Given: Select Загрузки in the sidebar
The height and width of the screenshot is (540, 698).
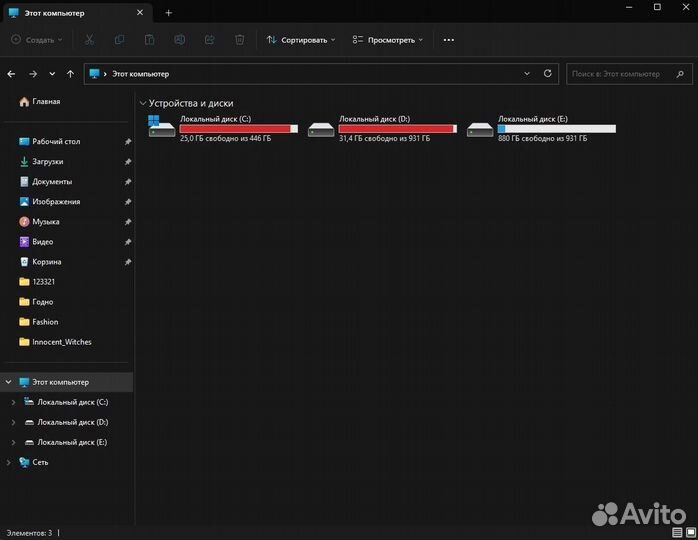Looking at the screenshot, I should (47, 161).
